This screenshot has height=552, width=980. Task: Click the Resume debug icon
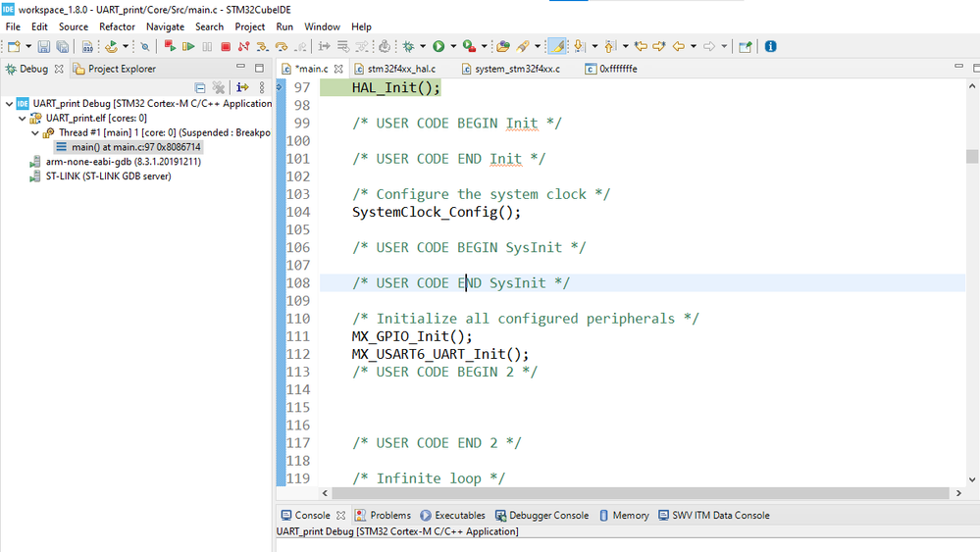pos(188,46)
